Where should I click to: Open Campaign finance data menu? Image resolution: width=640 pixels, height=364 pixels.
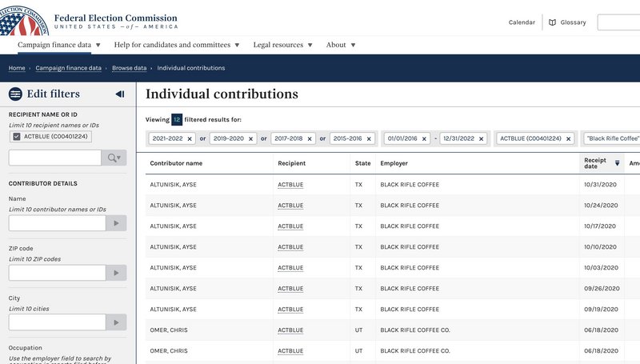(x=58, y=45)
